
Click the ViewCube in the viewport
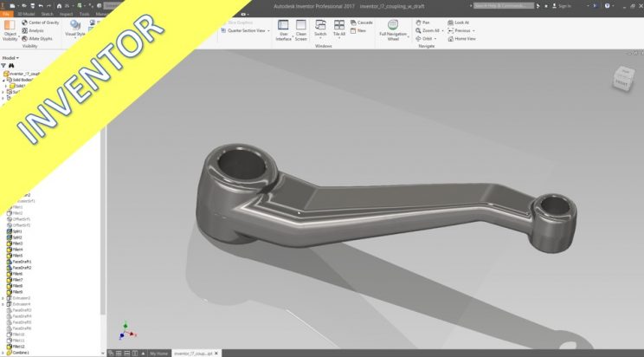622,78
